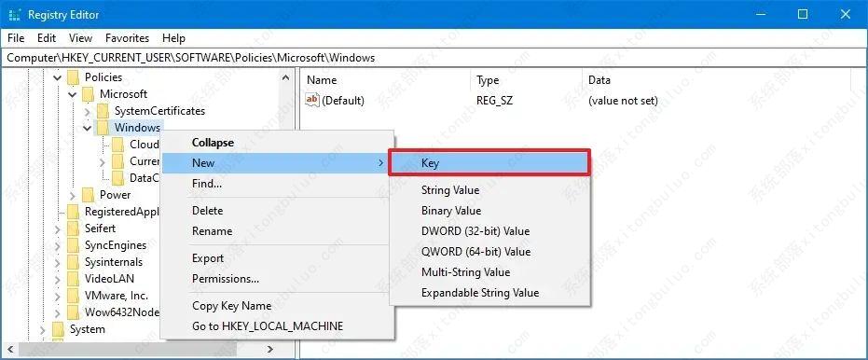Click the VMware, Inc. folder icon
Viewport: 868px width, 360px height.
pyautogui.click(x=73, y=296)
